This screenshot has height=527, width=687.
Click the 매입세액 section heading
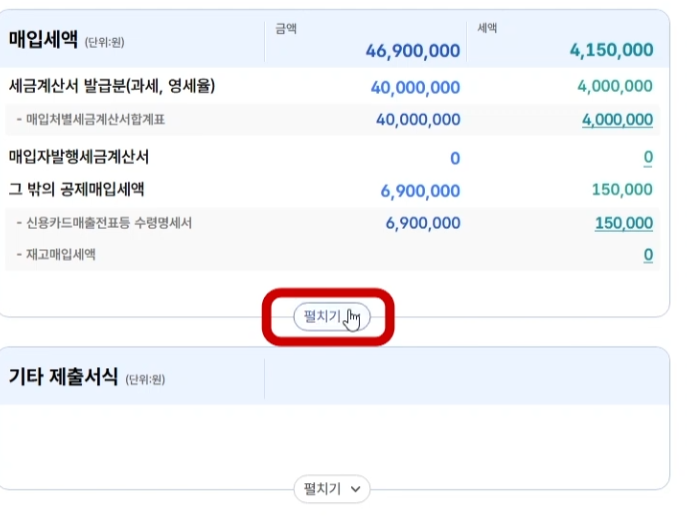point(43,39)
